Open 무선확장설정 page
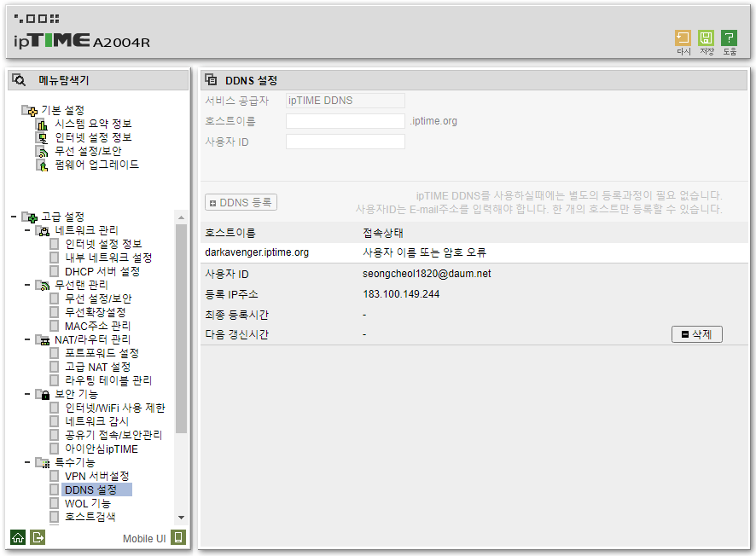The width and height of the screenshot is (756, 556). click(x=96, y=312)
